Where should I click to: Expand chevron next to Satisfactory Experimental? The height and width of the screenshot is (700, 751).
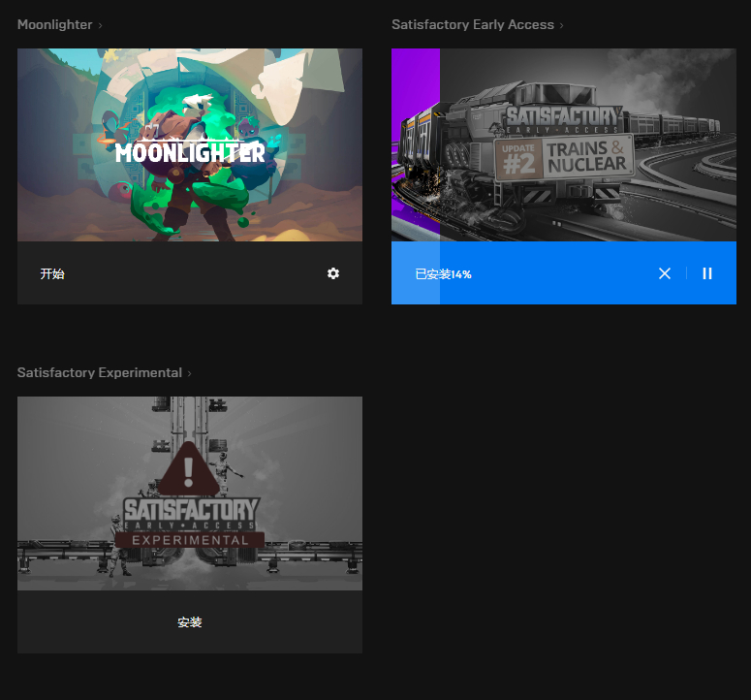[189, 373]
